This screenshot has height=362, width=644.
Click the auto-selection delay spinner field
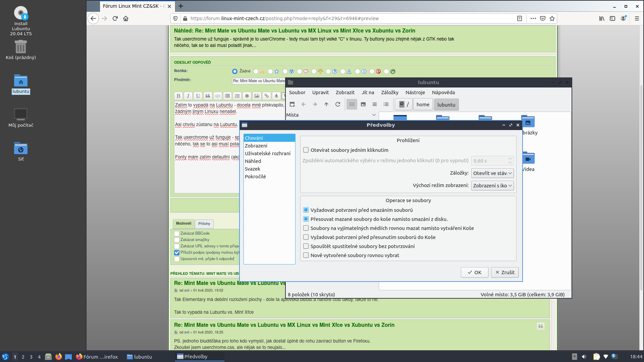(489, 161)
